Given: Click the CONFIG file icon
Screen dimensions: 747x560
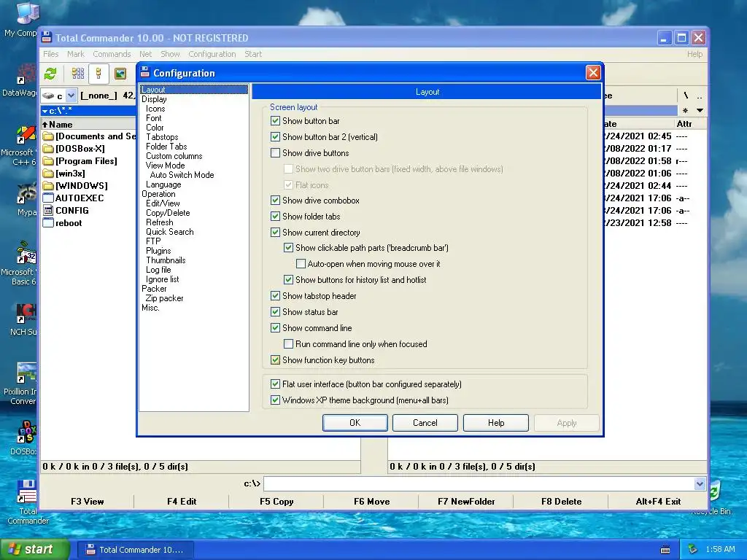Looking at the screenshot, I should tap(48, 211).
